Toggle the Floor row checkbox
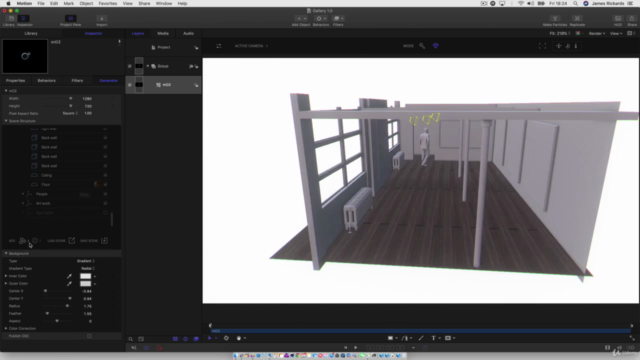Image resolution: width=640 pixels, height=360 pixels. (x=105, y=184)
